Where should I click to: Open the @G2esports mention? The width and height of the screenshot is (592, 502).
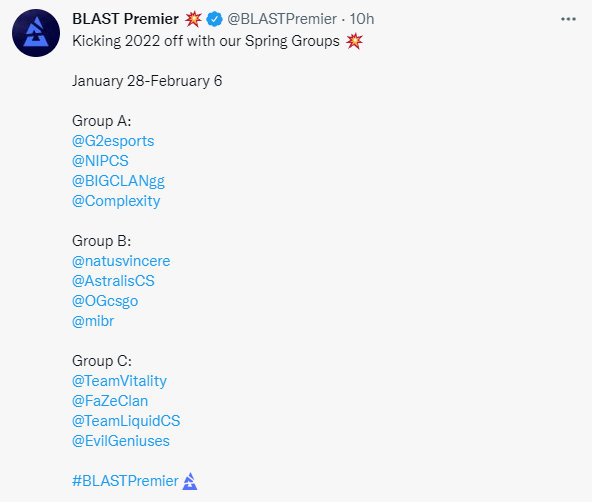[x=113, y=141]
